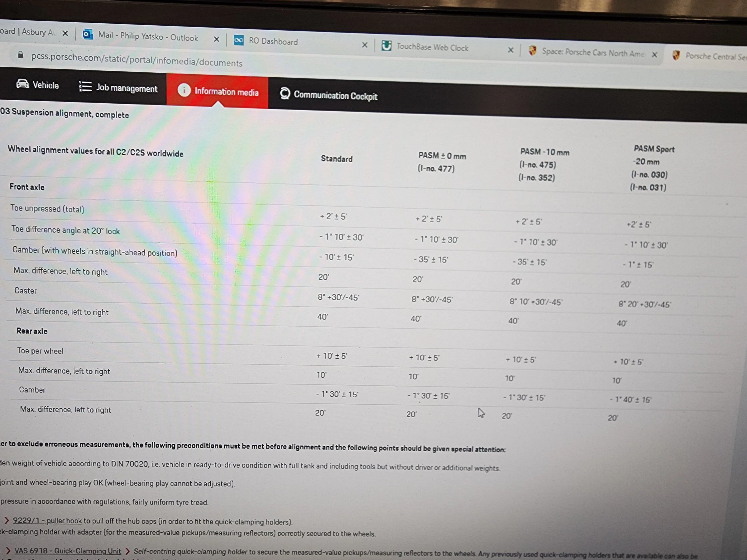Image resolution: width=747 pixels, height=560 pixels.
Task: Click the '(I-no. 352)' label
Action: pos(537,177)
